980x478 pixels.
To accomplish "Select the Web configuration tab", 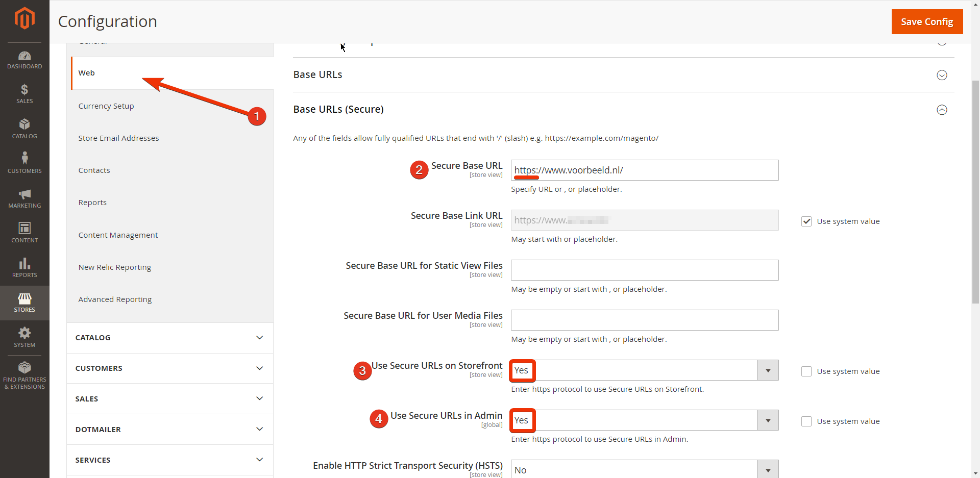I will tap(87, 73).
